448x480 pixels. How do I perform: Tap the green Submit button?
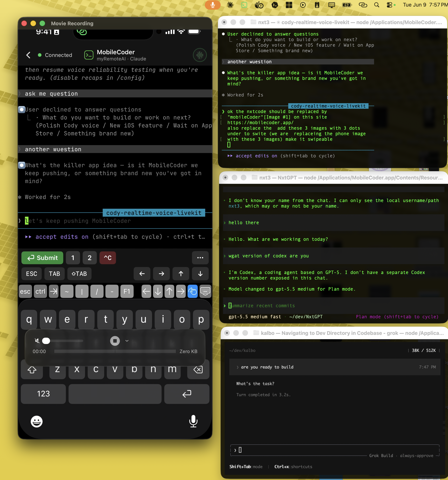42,258
